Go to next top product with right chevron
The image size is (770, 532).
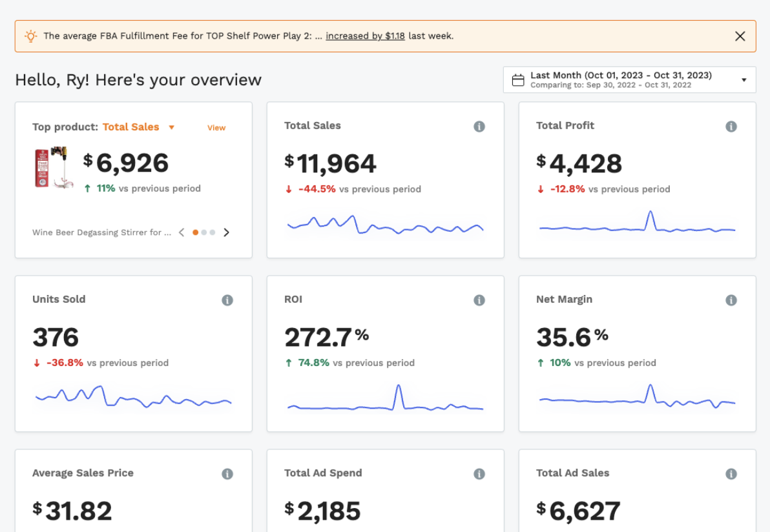226,232
